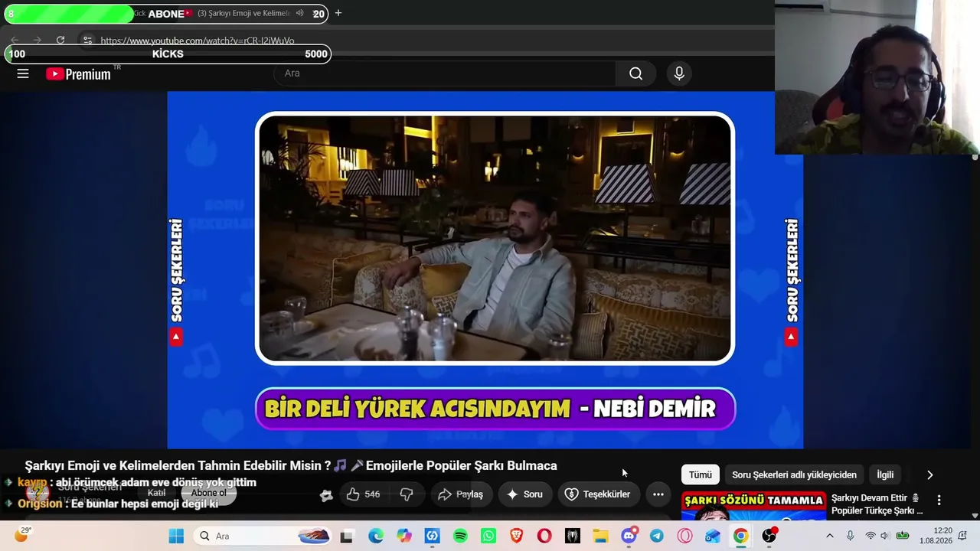This screenshot has height=551, width=980.
Task: Send thanks with Teşekkürler button
Action: coord(598,494)
